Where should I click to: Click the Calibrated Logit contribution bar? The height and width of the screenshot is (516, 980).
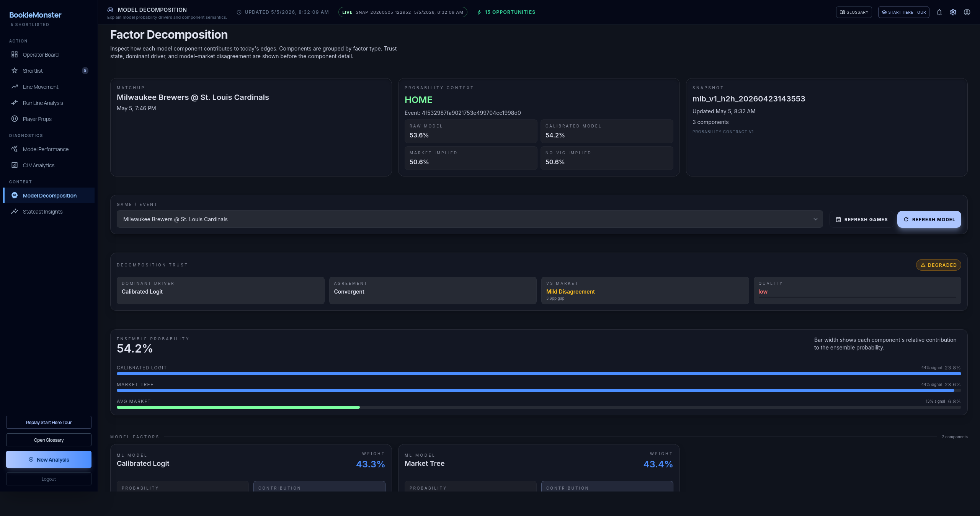[x=539, y=373]
